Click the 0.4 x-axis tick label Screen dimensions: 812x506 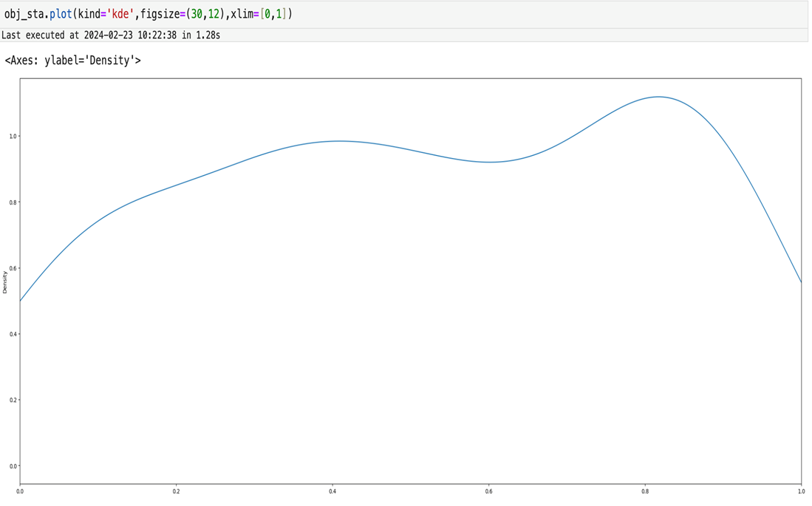pos(332,491)
